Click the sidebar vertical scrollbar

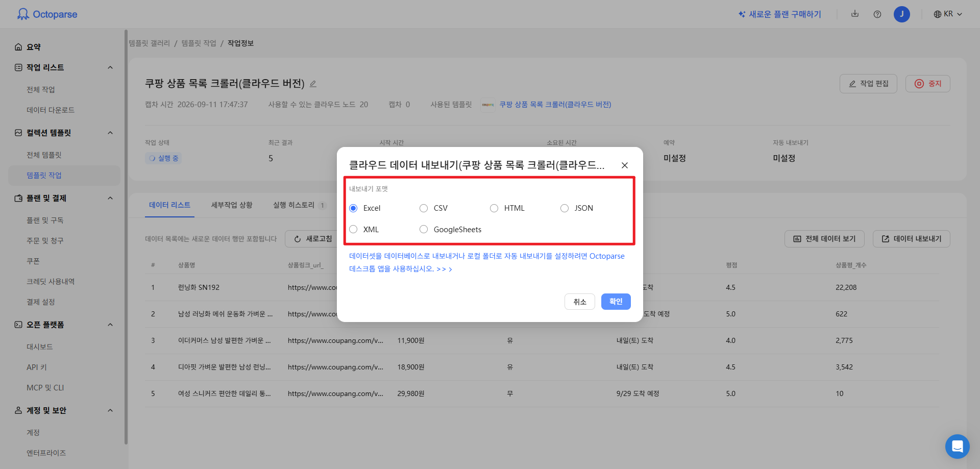pyautogui.click(x=126, y=237)
